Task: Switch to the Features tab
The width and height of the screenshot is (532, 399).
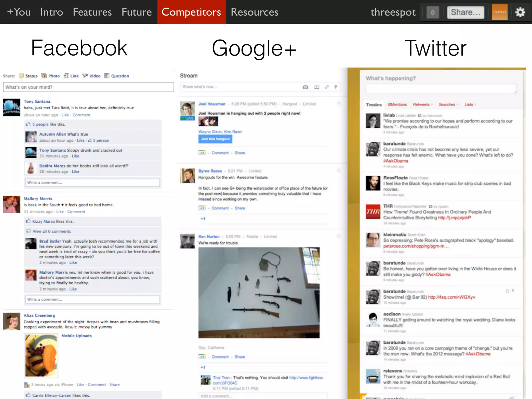Action: pos(92,12)
